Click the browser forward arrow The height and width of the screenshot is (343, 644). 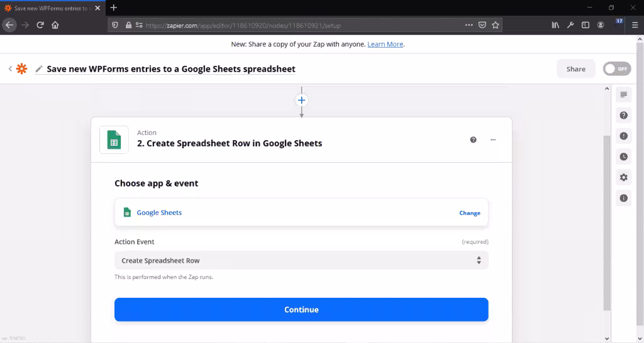[25, 25]
